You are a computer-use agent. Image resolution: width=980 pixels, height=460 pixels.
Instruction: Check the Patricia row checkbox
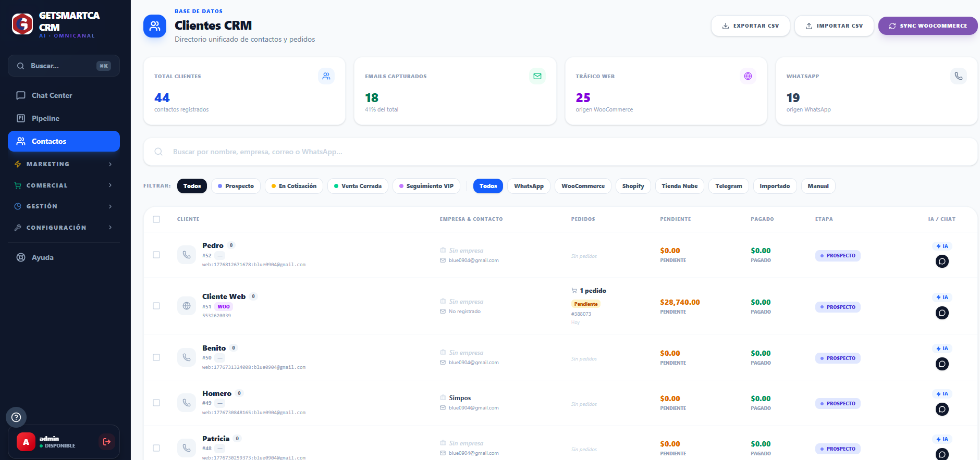tap(156, 448)
